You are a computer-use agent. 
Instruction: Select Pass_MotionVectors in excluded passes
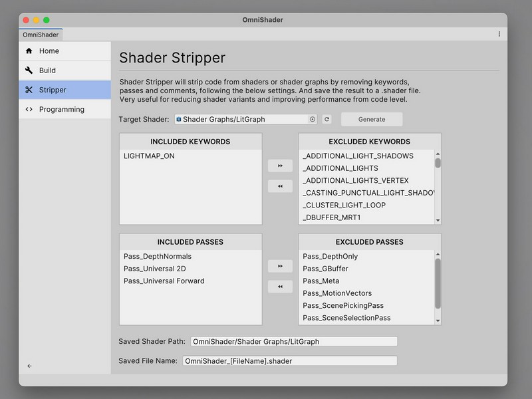367,293
